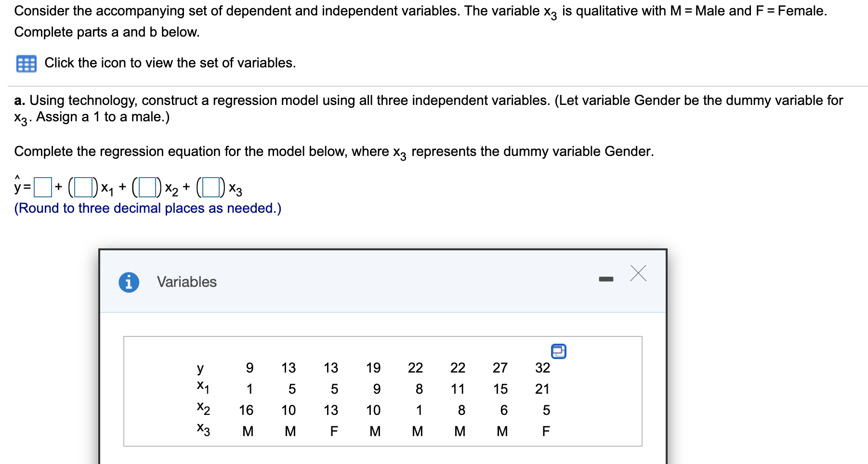This screenshot has width=868, height=464.
Task: Click the x2 value 16 in the table
Action: 247,410
